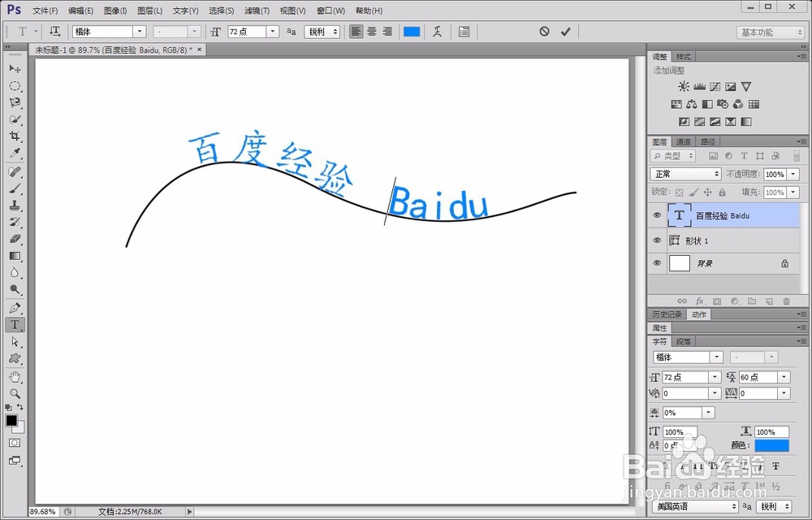The width and height of the screenshot is (812, 520).
Task: Select the Crop tool
Action: click(x=15, y=136)
